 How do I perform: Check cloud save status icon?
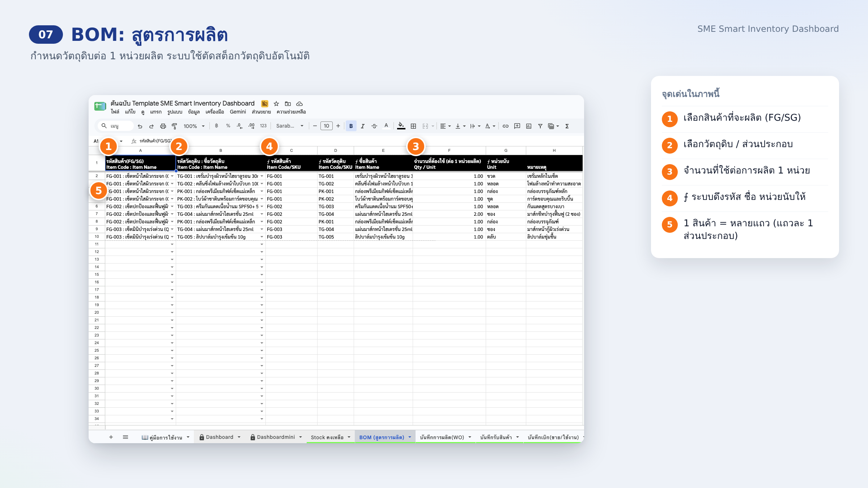tap(299, 104)
